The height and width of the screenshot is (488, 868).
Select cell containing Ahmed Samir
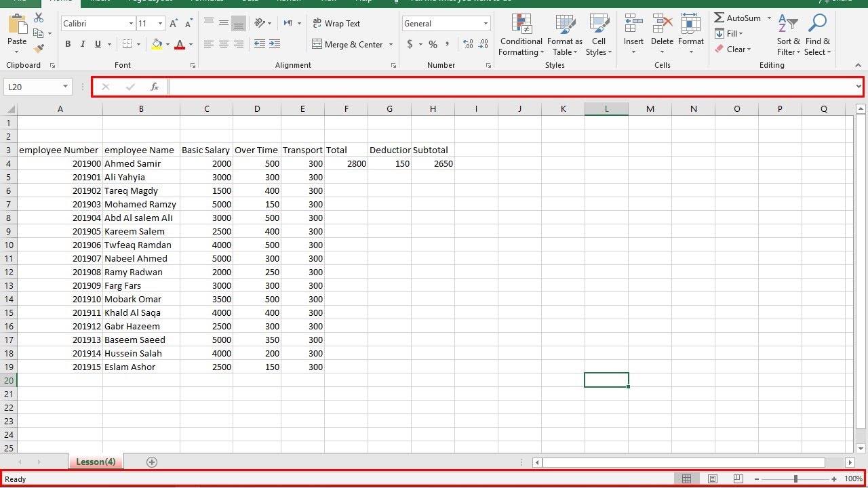(141, 163)
